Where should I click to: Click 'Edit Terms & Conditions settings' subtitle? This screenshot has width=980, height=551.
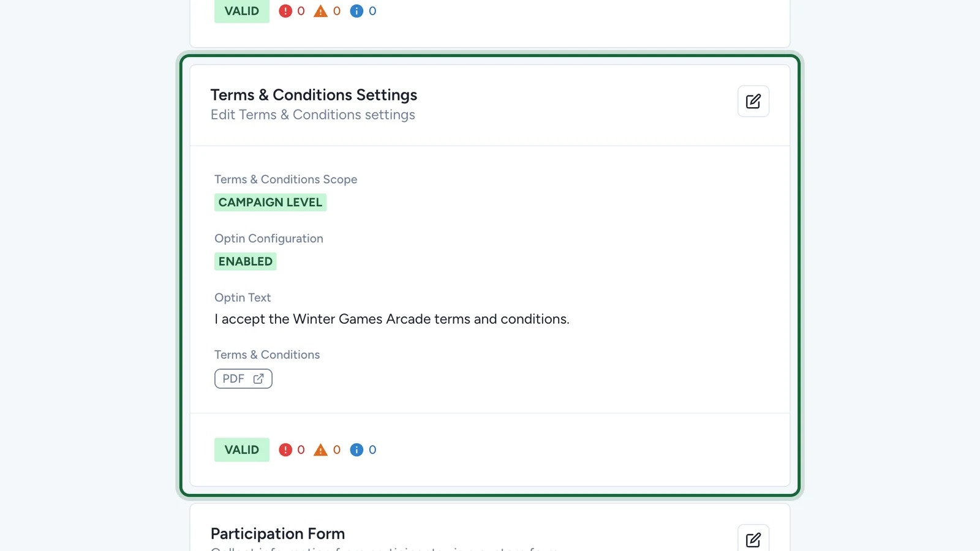coord(313,115)
